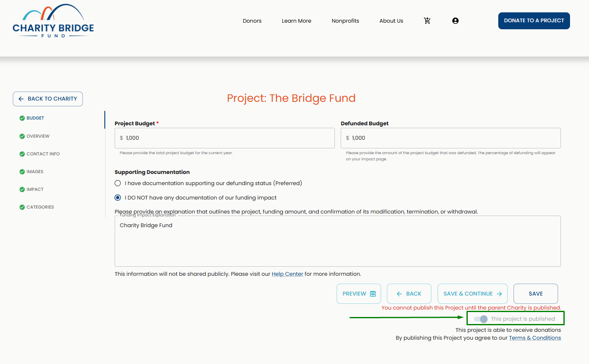Click the Images step green checkmark icon
Screen dimensions: 589x364
22,172
